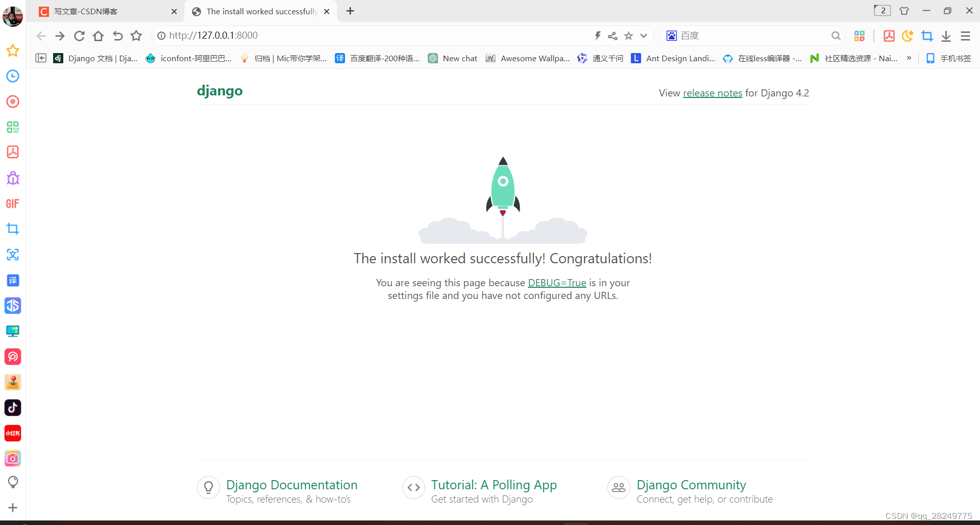Click the purple bug sidebar icon

pos(13,178)
